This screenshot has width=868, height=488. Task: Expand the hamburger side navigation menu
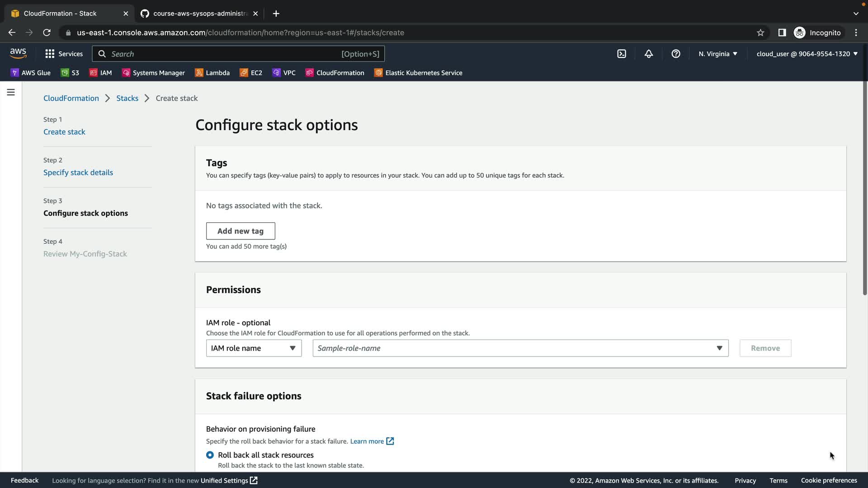[11, 93]
